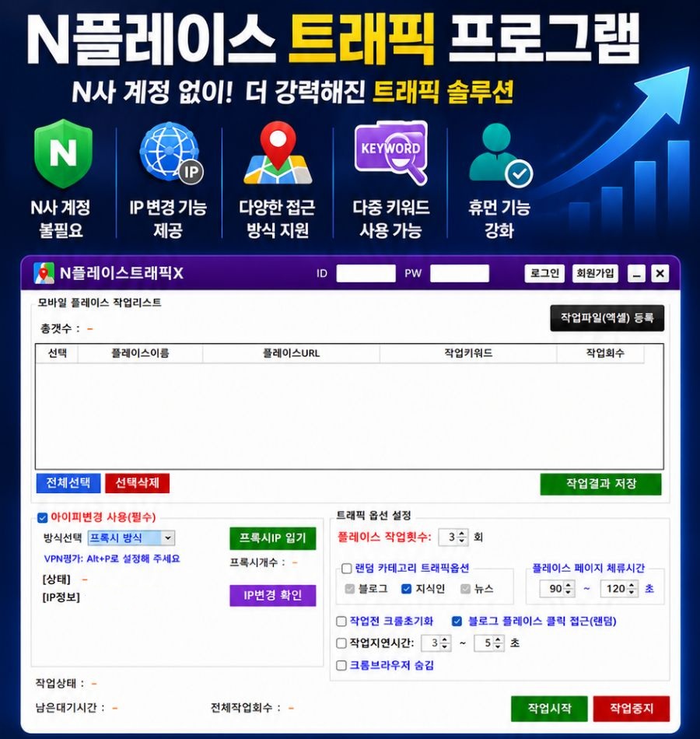Enable 크롬브라우저 숨김 checkbox
Image resolution: width=700 pixels, height=739 pixels.
[341, 665]
